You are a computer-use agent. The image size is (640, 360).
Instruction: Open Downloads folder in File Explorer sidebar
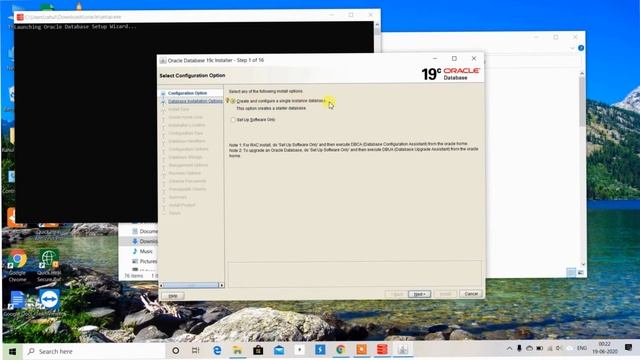pos(145,241)
